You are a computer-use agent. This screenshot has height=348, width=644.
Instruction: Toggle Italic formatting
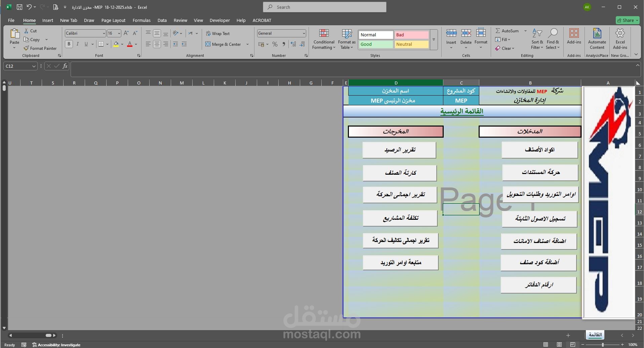click(x=78, y=44)
